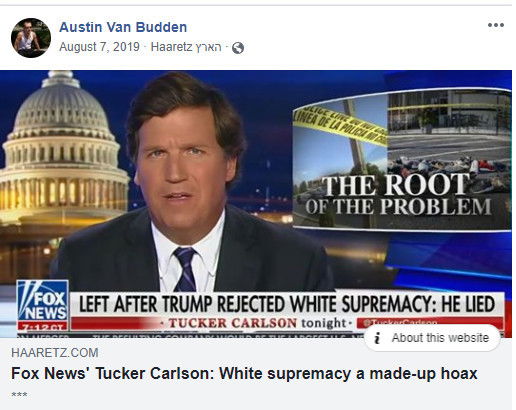516x410 pixels.
Task: Open the HAARETZ.COM domain label
Action: [x=55, y=353]
